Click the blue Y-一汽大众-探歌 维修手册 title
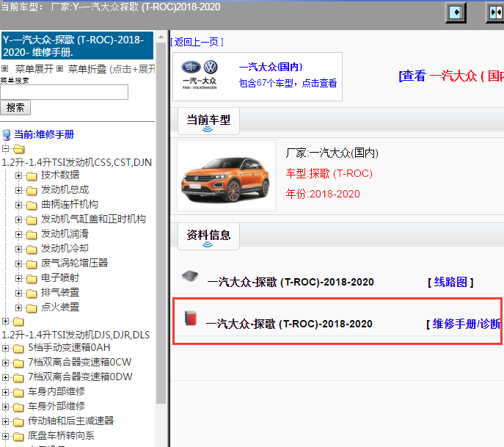 (77, 46)
